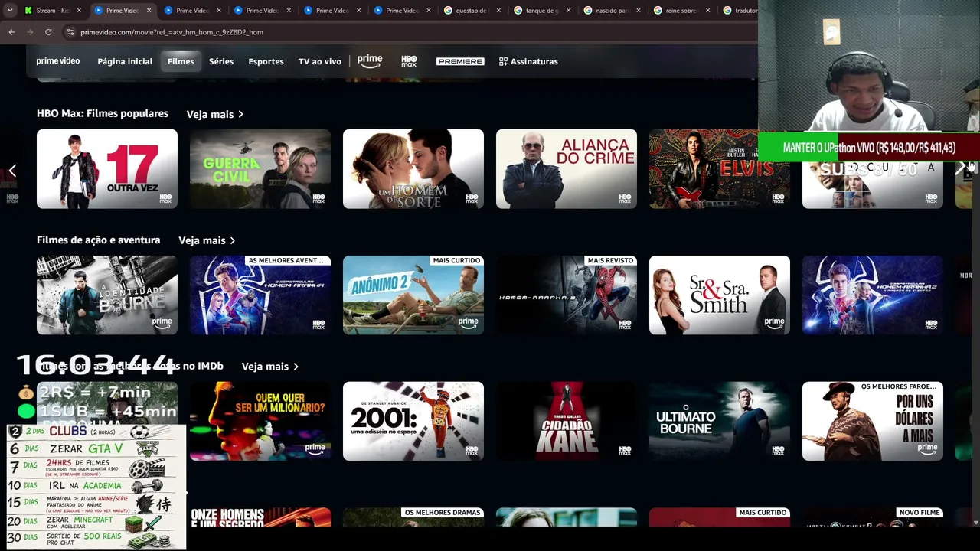
Task: Open TV ao vivo
Action: coord(320,61)
